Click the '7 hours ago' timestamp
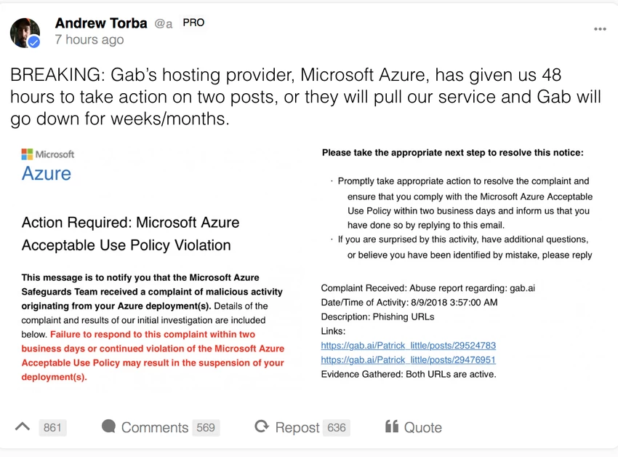Screen dimensions: 618x457 click(x=89, y=40)
